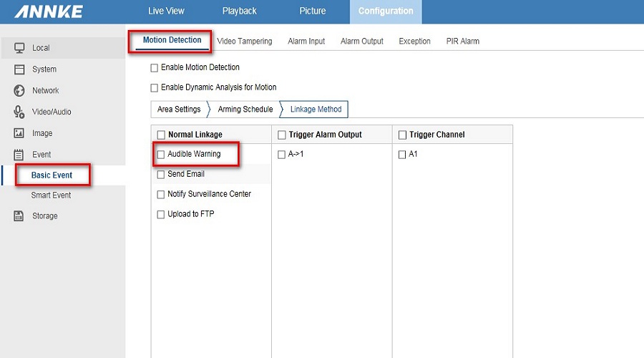
Task: Toggle Enable Dynamic Analysis for Motion
Action: 154,87
